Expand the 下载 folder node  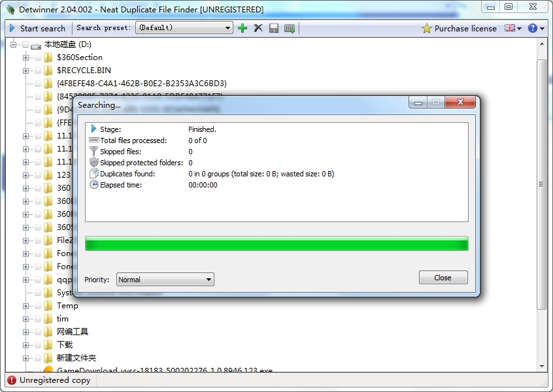25,345
